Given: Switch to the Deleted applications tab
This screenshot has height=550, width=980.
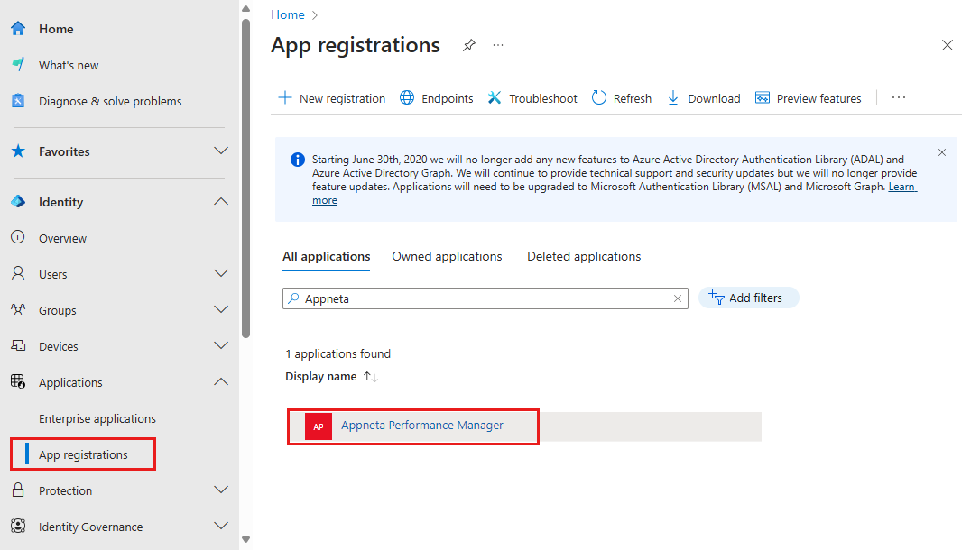Looking at the screenshot, I should [x=583, y=256].
